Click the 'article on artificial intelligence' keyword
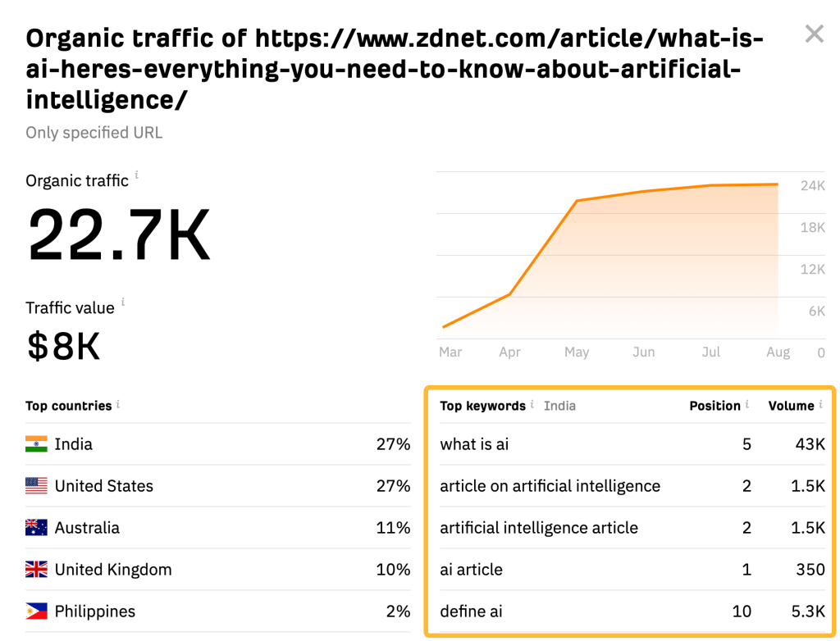This screenshot has width=840, height=641. click(x=550, y=485)
